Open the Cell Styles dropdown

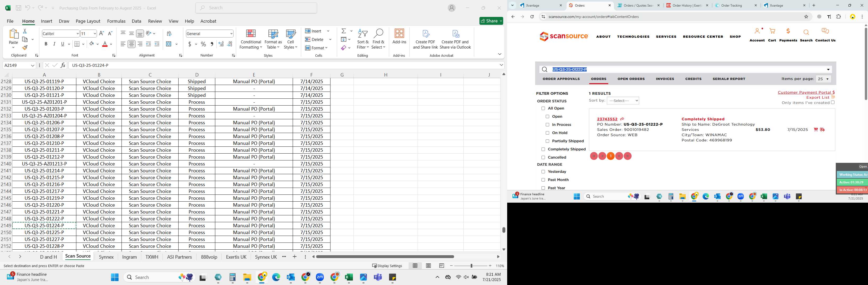291,39
